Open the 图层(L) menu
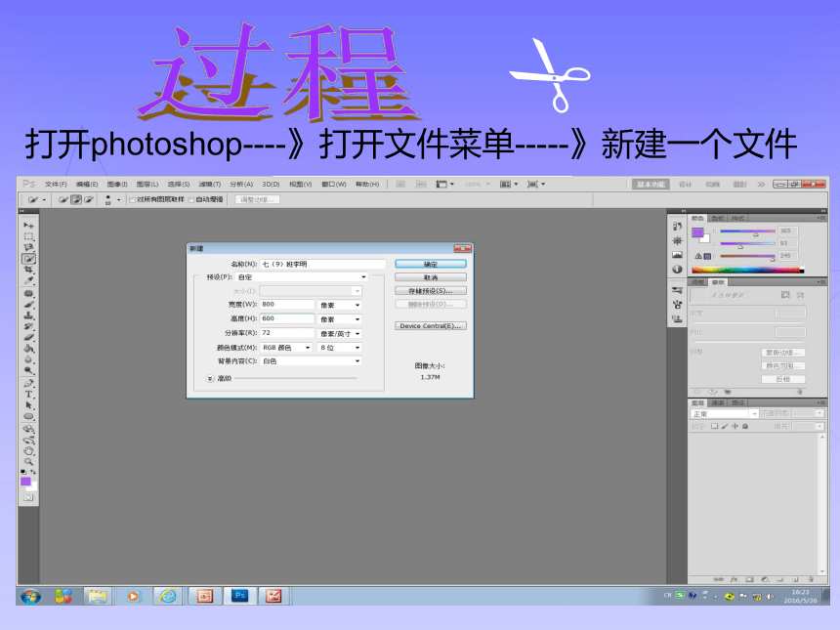 [x=147, y=185]
